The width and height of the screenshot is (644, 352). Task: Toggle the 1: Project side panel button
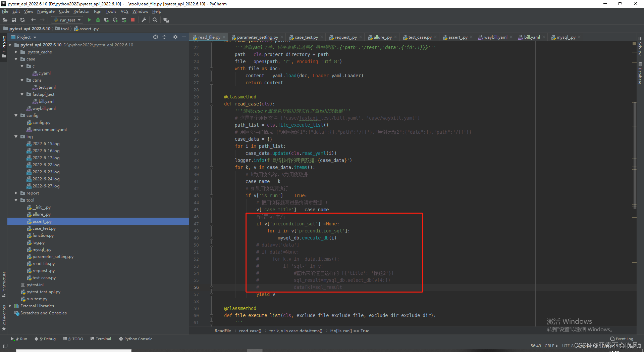[4, 46]
